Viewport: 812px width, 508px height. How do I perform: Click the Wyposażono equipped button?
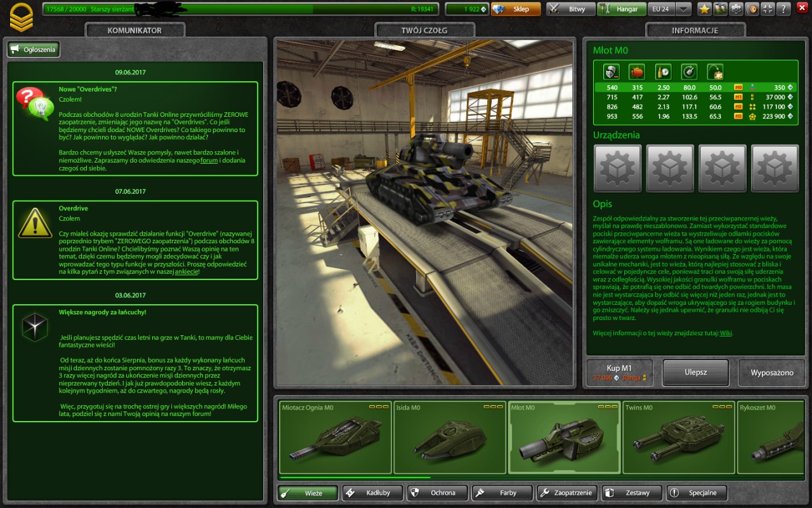(772, 373)
